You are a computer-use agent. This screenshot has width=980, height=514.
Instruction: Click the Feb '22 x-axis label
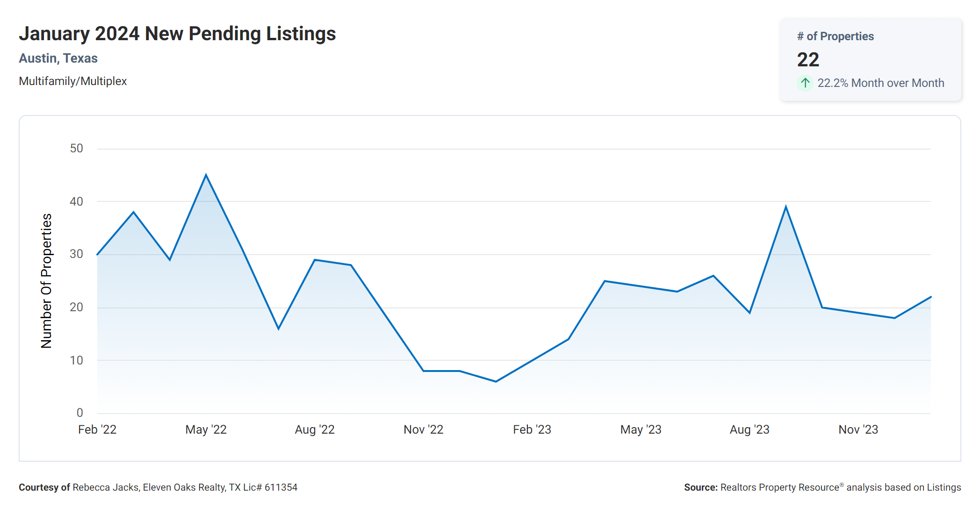click(x=97, y=429)
